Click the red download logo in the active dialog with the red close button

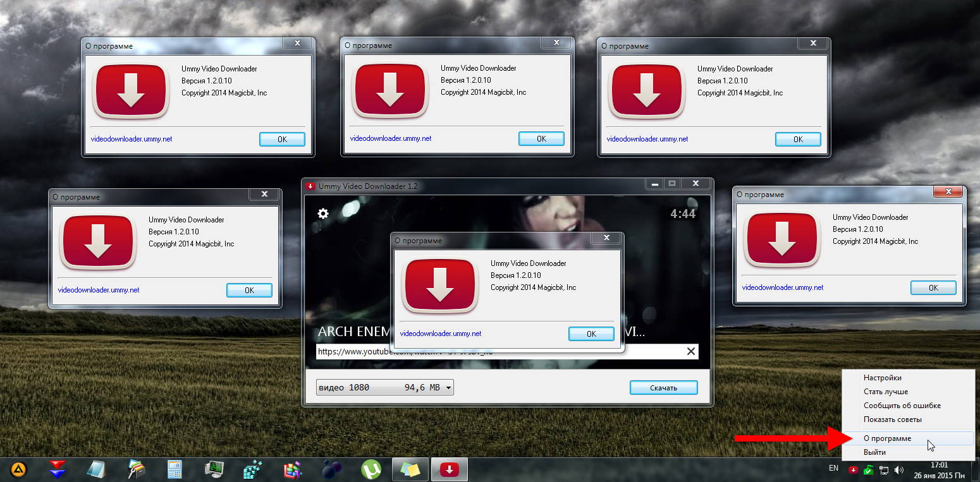782,240
